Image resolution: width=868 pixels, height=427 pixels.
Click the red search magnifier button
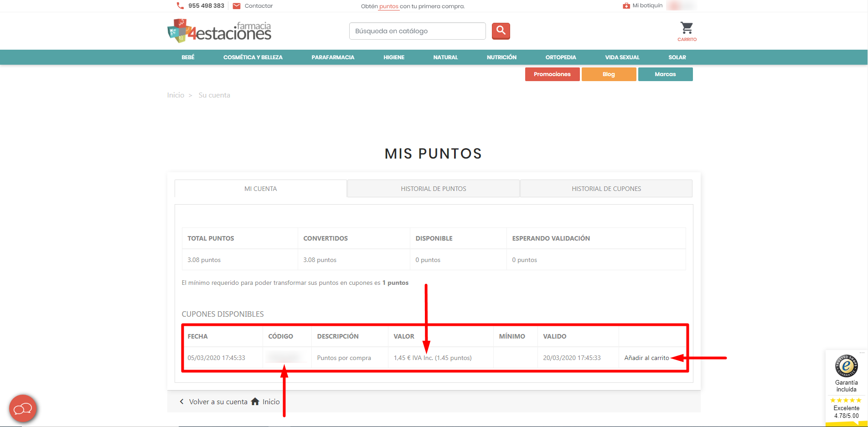tap(501, 31)
